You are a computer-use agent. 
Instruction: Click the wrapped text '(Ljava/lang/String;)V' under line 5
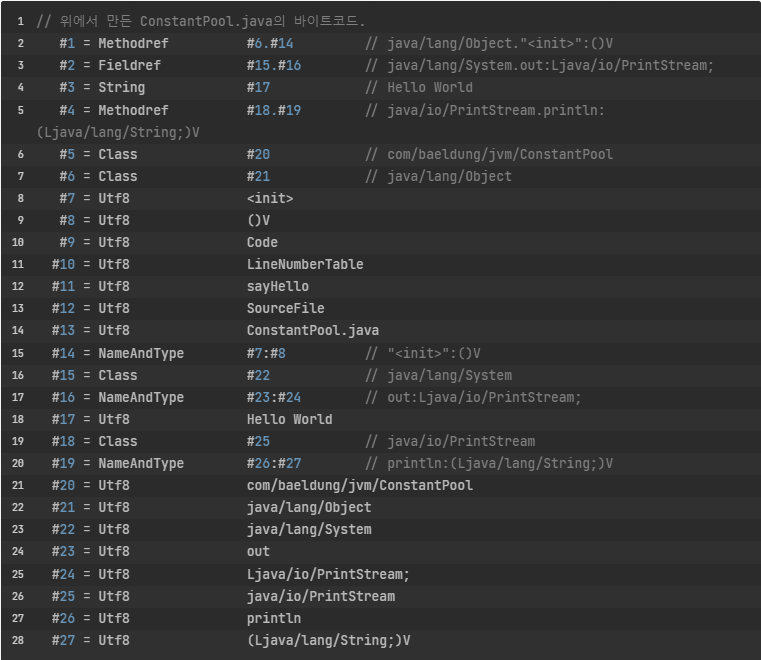tap(118, 132)
